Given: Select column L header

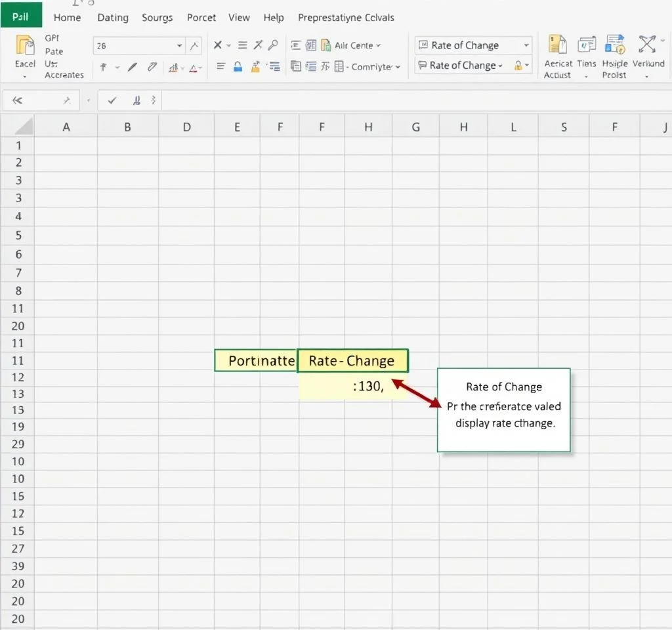Looking at the screenshot, I should point(513,127).
